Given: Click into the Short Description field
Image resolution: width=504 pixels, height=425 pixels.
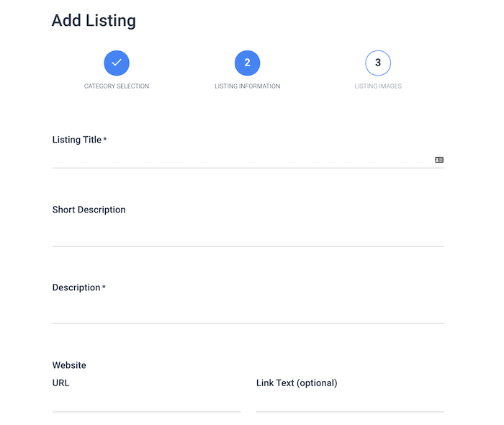Looking at the screenshot, I should pyautogui.click(x=248, y=238).
